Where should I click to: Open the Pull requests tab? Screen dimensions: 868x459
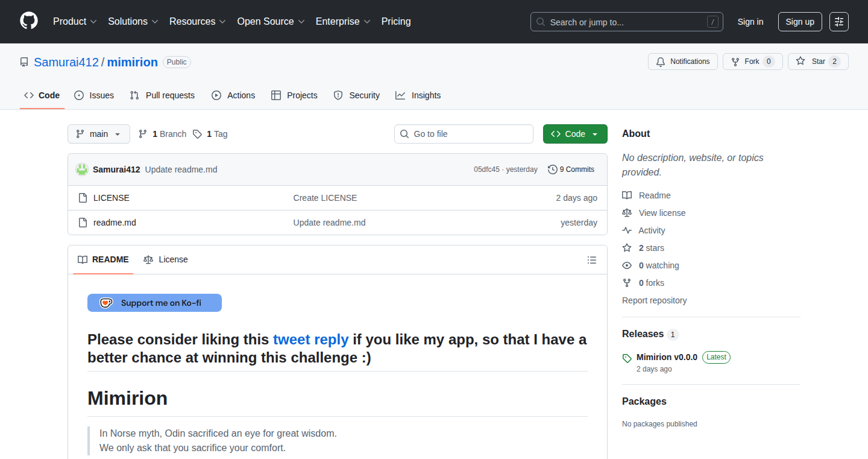pos(163,95)
